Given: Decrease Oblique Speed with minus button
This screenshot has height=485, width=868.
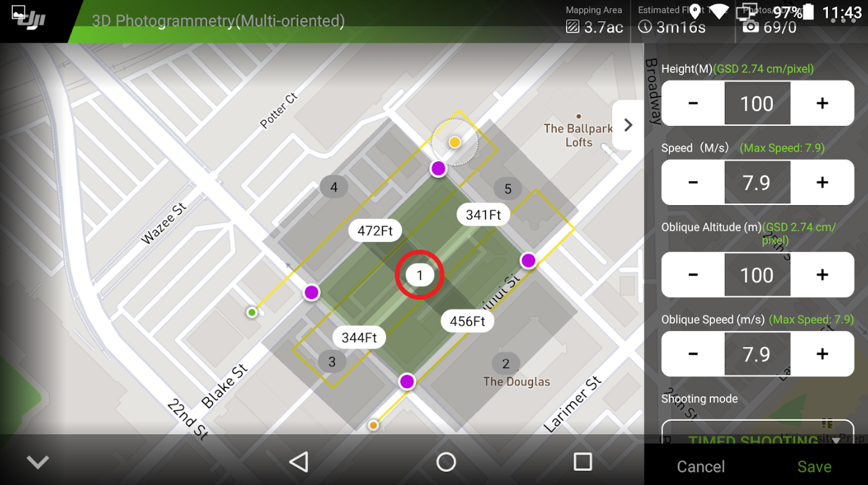Looking at the screenshot, I should point(693,354).
